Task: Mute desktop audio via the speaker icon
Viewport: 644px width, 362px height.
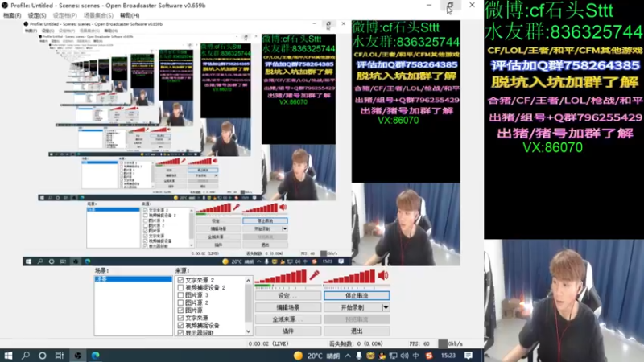Action: point(383,275)
